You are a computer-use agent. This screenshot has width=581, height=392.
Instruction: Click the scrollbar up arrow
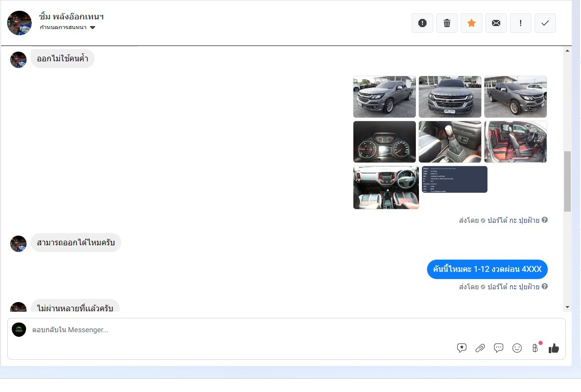567,51
